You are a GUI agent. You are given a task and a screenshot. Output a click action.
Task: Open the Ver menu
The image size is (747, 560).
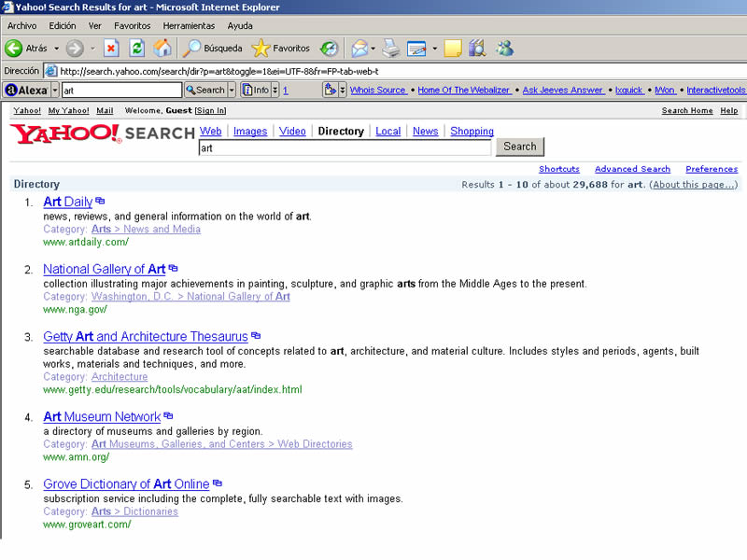[x=95, y=26]
